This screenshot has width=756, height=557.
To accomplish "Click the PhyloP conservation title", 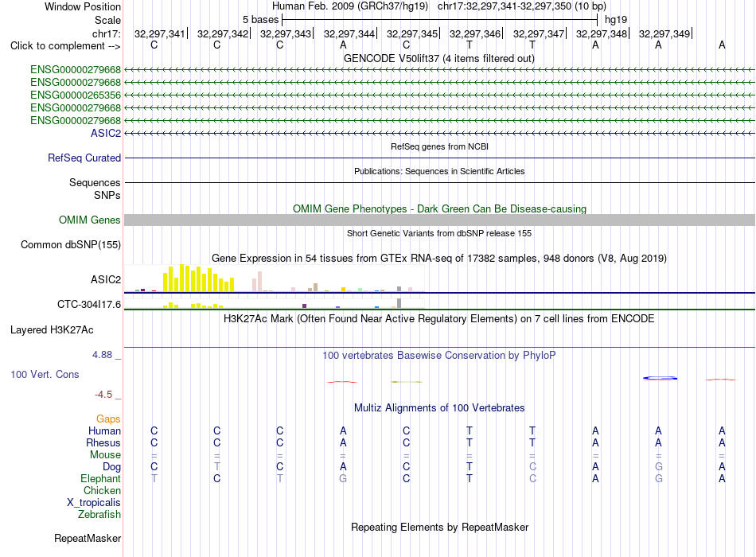I will click(439, 356).
